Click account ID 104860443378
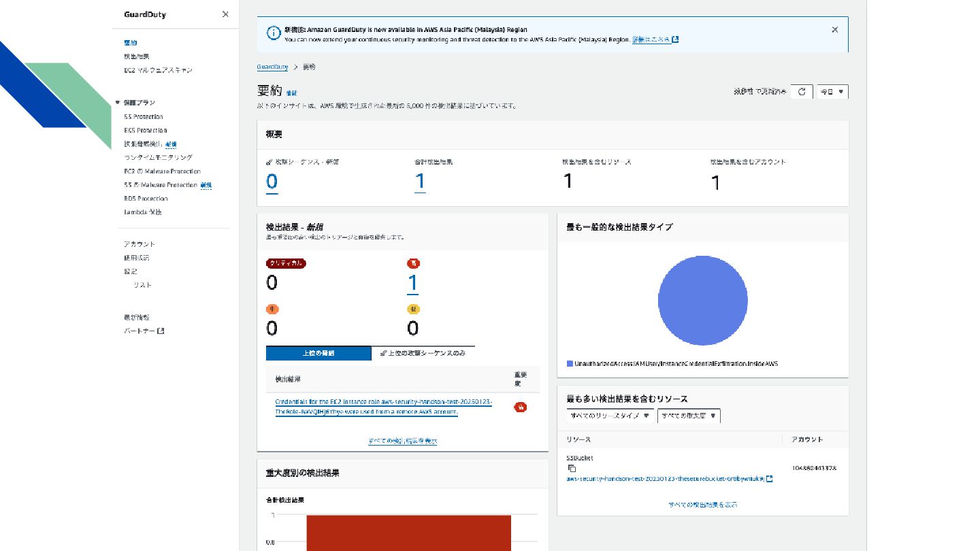The image size is (980, 551). (x=814, y=469)
